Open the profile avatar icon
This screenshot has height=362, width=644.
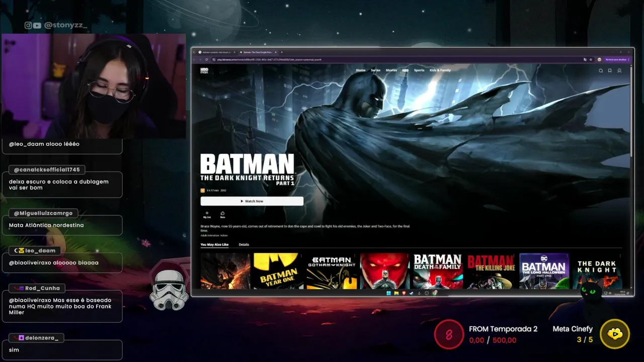[x=619, y=71]
